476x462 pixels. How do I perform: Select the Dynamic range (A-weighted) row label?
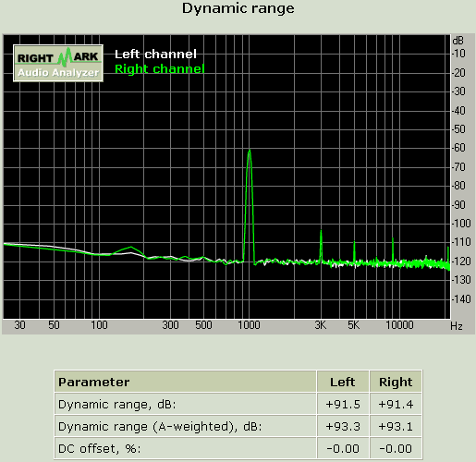(160, 427)
